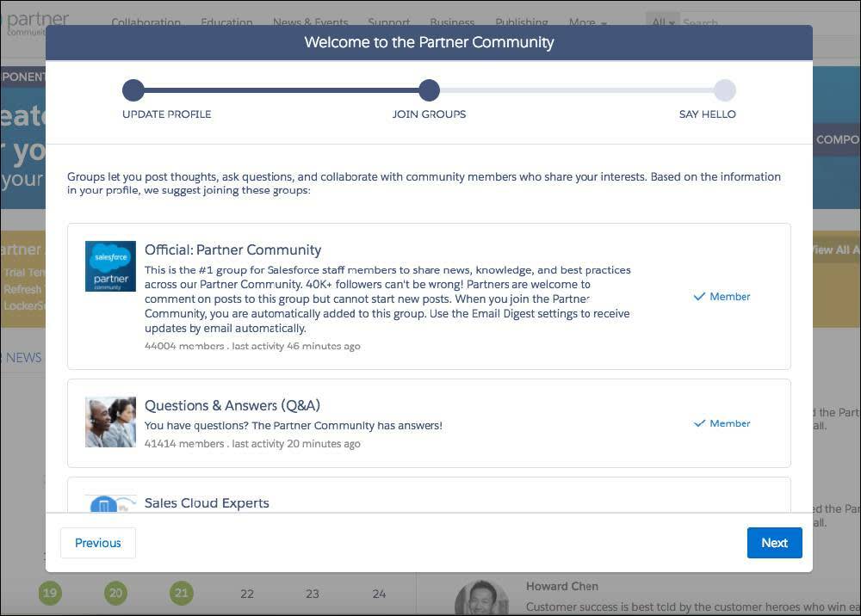Select Education in the navigation menu
Image resolution: width=861 pixels, height=616 pixels.
[x=226, y=22]
